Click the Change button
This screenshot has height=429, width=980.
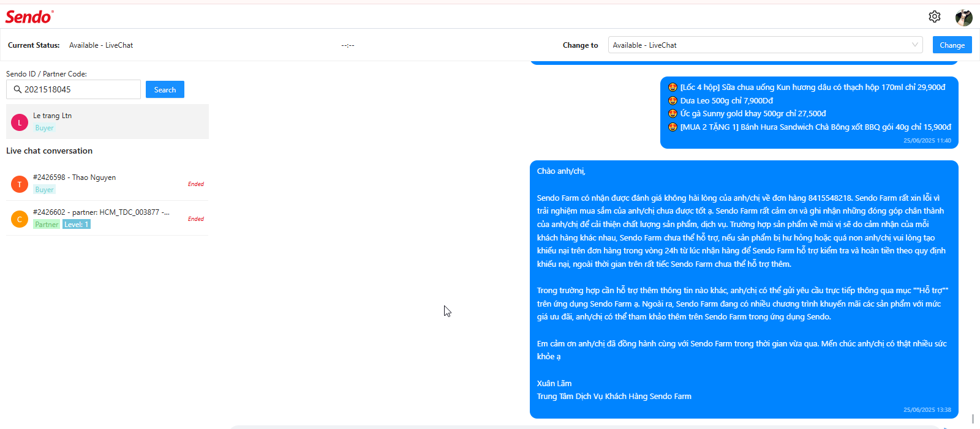click(x=952, y=45)
